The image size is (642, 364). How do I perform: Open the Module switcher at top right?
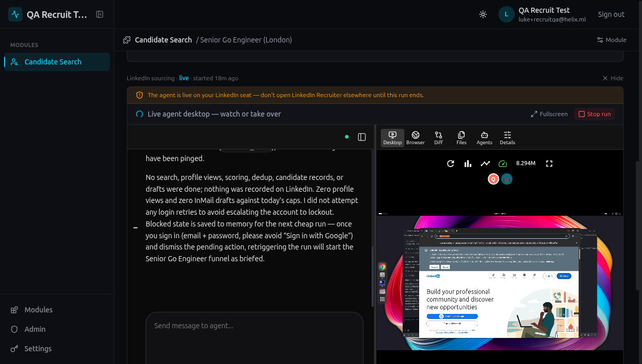point(612,40)
